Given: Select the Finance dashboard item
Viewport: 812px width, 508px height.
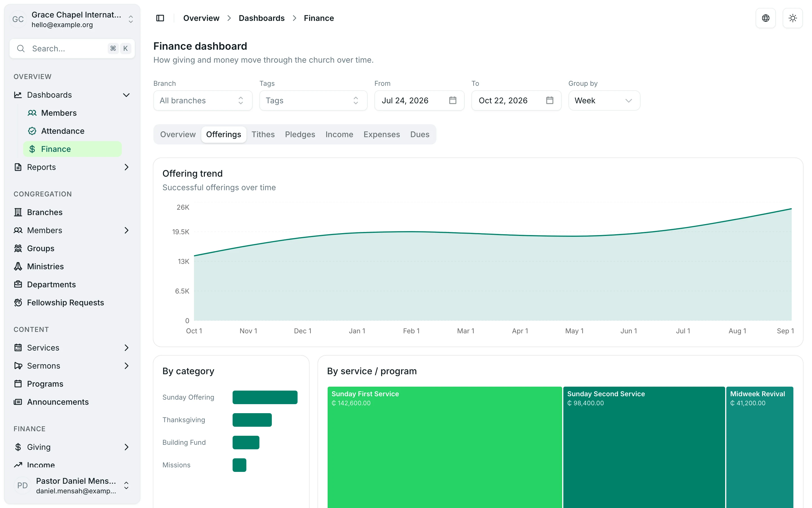Looking at the screenshot, I should coord(72,149).
